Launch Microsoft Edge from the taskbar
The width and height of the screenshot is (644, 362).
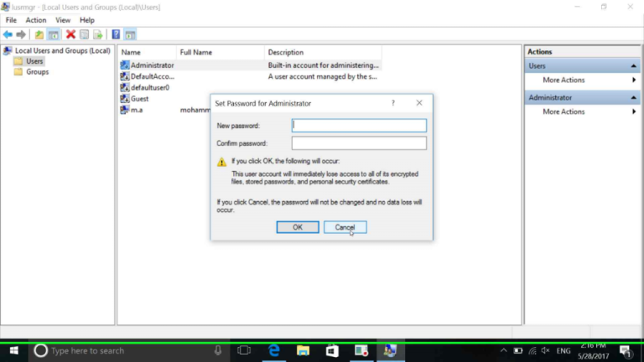coord(274,350)
